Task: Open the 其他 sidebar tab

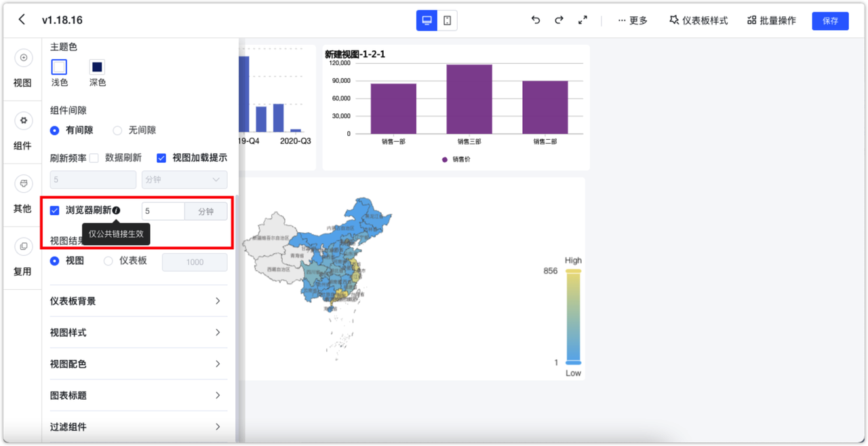Action: (23, 195)
